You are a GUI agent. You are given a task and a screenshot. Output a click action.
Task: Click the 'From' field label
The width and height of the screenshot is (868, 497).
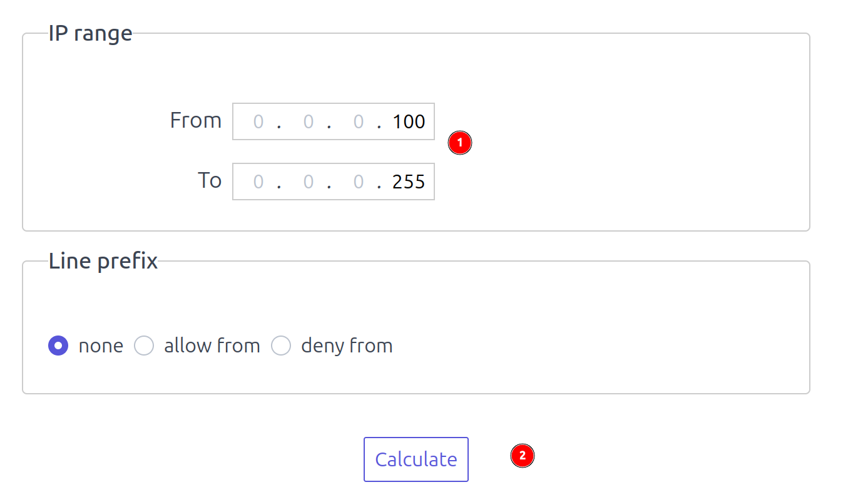pyautogui.click(x=195, y=120)
